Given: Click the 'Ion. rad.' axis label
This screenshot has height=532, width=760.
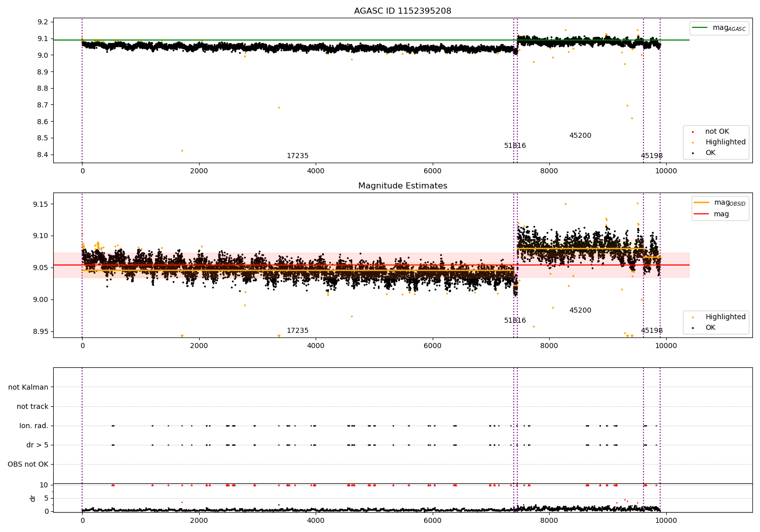Looking at the screenshot, I should (x=34, y=426).
